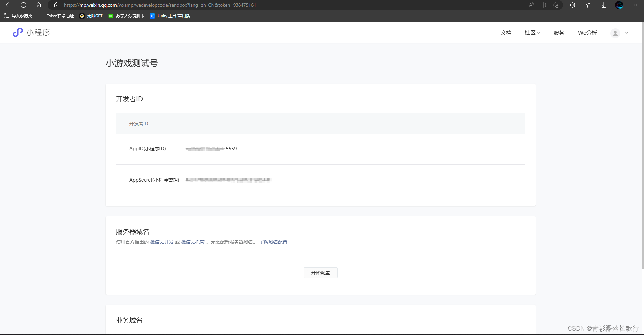Open split screen icon in the address bar

[543, 5]
